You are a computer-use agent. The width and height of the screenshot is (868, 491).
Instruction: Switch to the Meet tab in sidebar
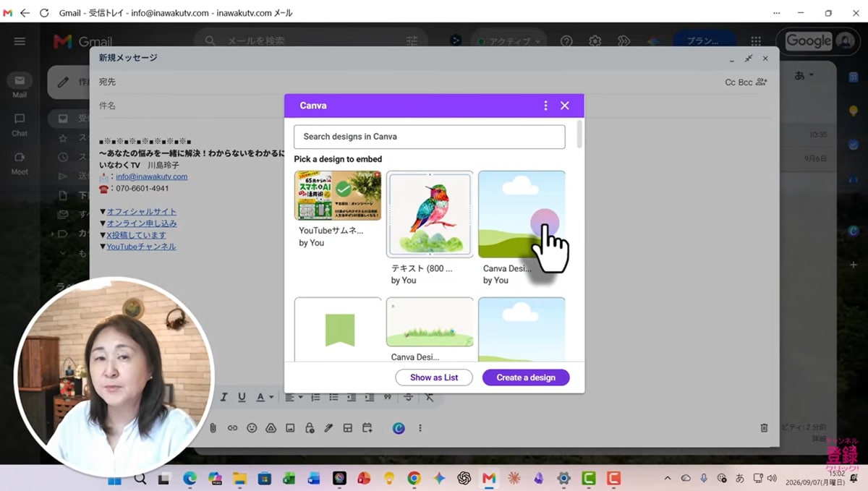[x=20, y=163]
